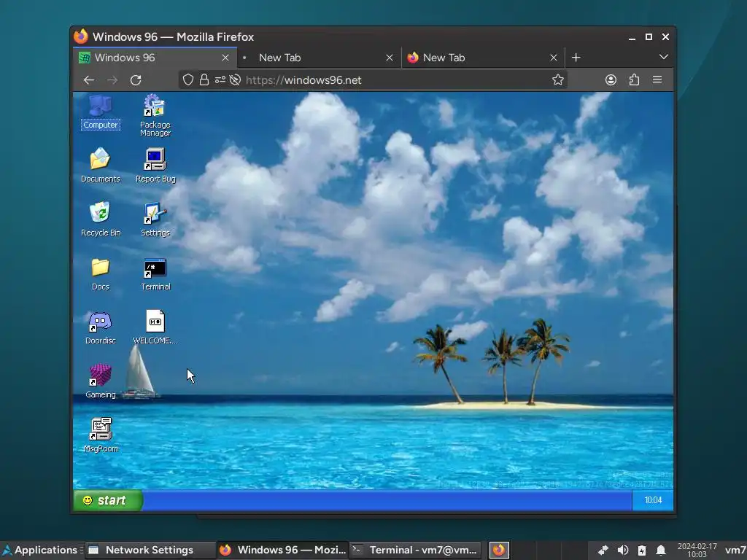Open the volume control tray icon
Image resolution: width=747 pixels, height=560 pixels.
click(622, 551)
